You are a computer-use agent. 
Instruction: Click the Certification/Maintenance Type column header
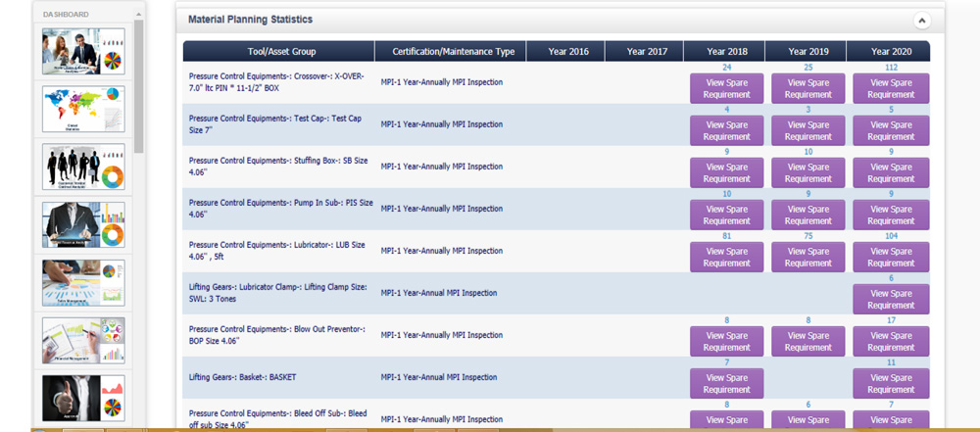click(x=450, y=52)
